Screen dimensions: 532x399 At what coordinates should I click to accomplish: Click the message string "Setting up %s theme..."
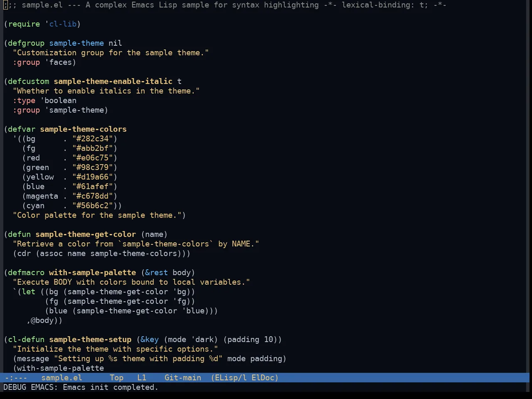coord(138,359)
